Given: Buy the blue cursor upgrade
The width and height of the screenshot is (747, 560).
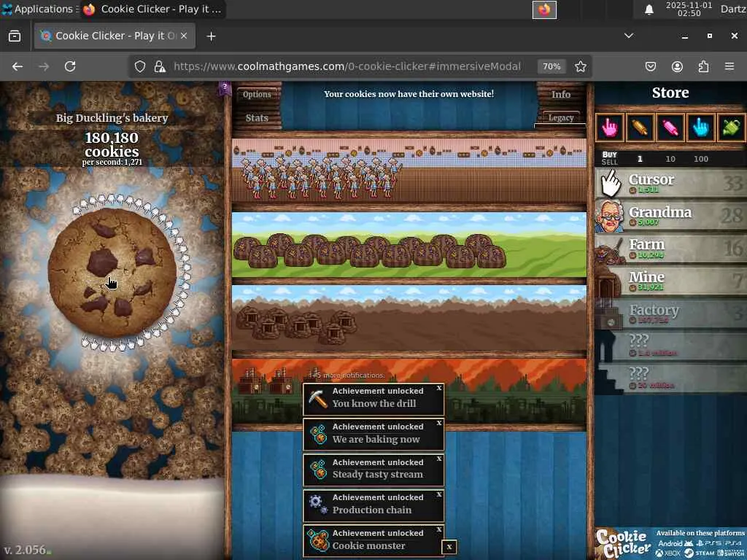Looking at the screenshot, I should pos(700,128).
